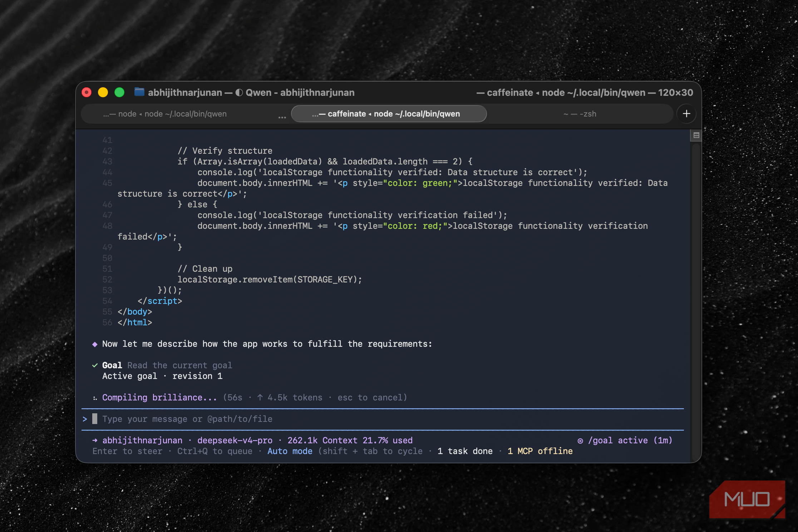Click 'Compiling brilliance...' status text

click(159, 398)
